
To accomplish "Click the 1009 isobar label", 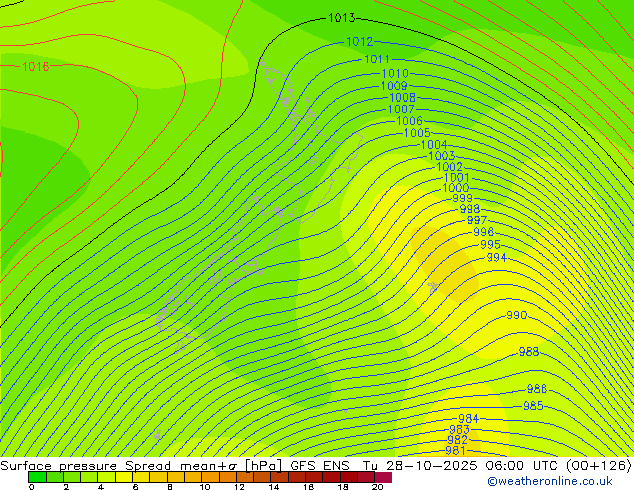I will pos(394,86).
